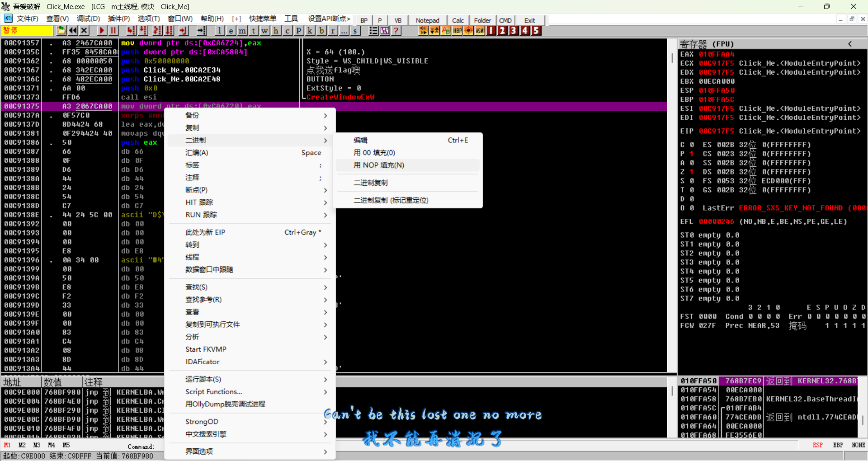Image resolution: width=868 pixels, height=461 pixels.
Task: Expand the IDAFicator context submenu
Action: click(250, 362)
